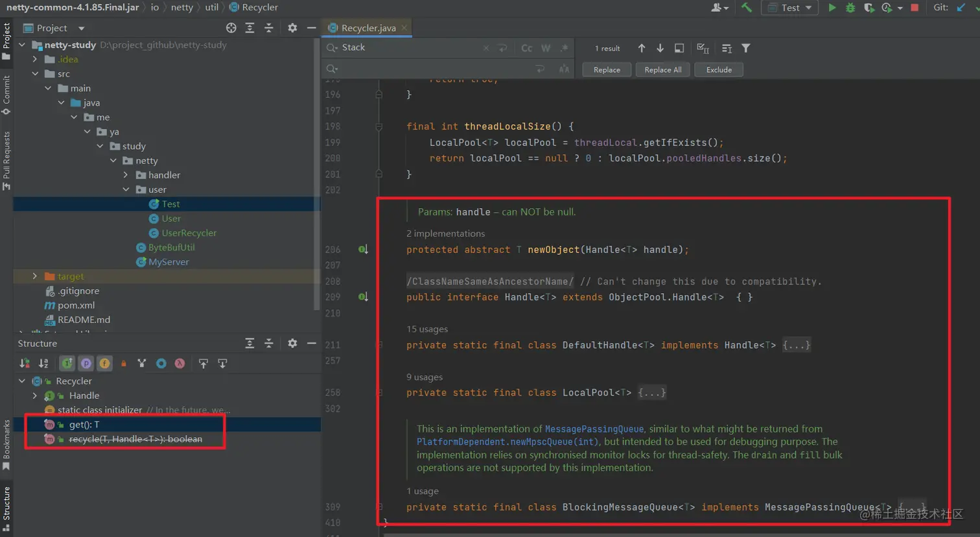This screenshot has width=980, height=537.
Task: Build the project with the hammer icon
Action: [x=747, y=8]
